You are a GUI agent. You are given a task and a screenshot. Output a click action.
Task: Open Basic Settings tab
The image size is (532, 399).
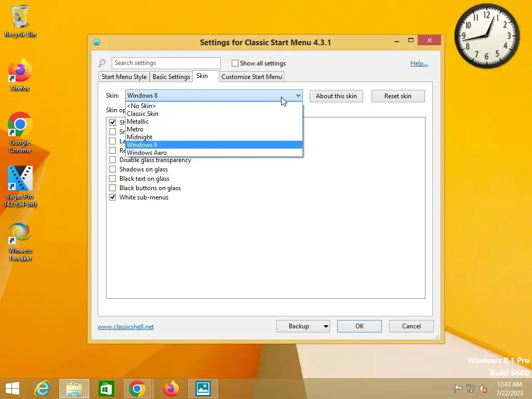171,77
